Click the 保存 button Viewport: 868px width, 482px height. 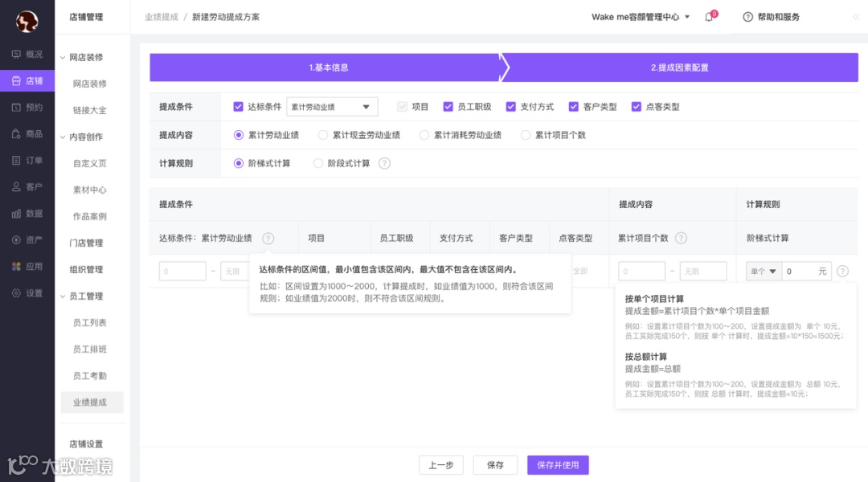(495, 465)
